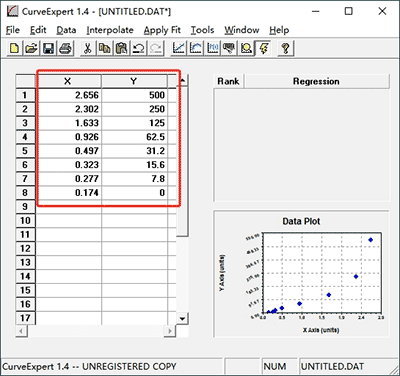
Task: Click horizontal scrollbar right arrow
Action: click(x=170, y=331)
